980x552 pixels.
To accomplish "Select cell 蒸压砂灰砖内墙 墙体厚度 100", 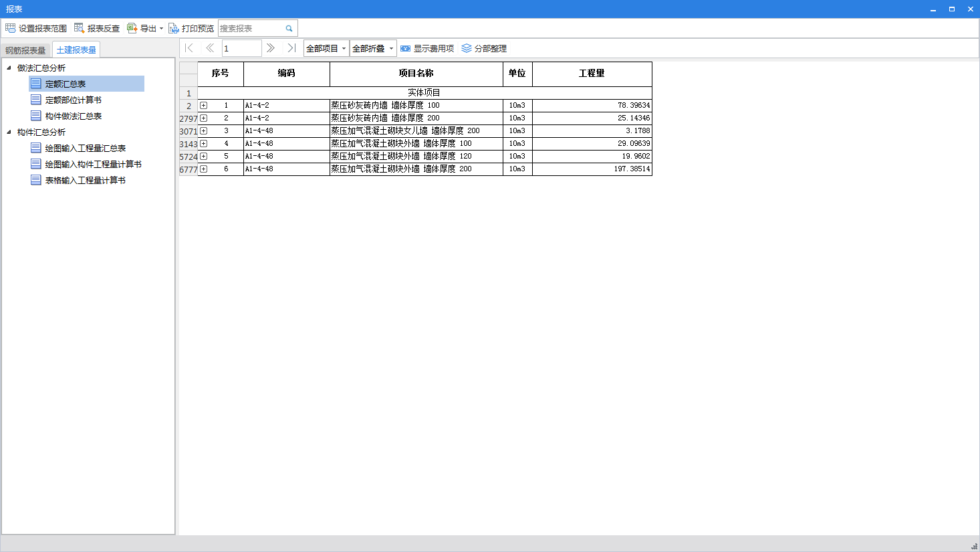I will tap(416, 105).
